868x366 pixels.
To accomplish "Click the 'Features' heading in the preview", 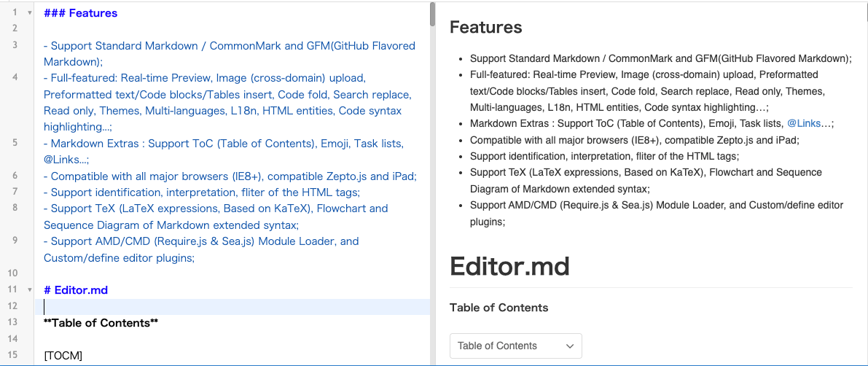I will click(x=485, y=28).
